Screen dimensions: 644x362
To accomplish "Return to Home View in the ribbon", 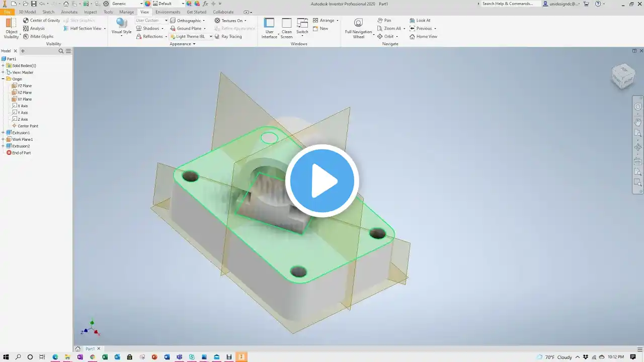I will 423,37.
